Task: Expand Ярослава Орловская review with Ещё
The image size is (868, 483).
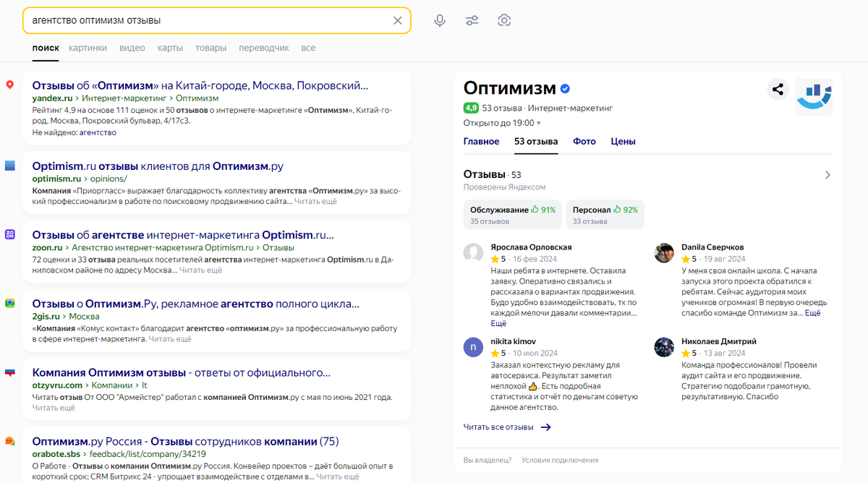Action: (x=498, y=323)
